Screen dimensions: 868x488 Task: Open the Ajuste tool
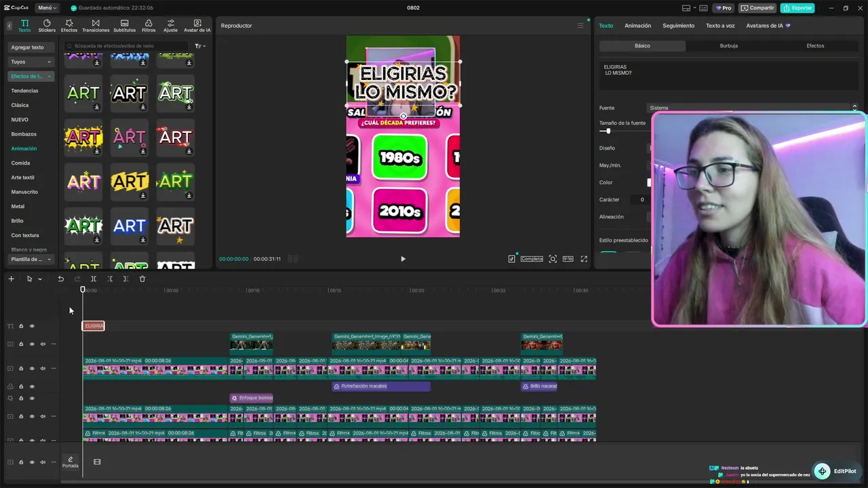[x=170, y=26]
